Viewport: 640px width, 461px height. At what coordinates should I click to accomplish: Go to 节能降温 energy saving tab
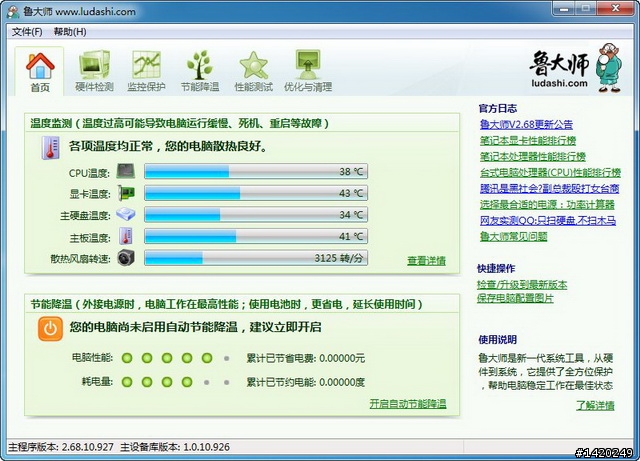[x=200, y=72]
